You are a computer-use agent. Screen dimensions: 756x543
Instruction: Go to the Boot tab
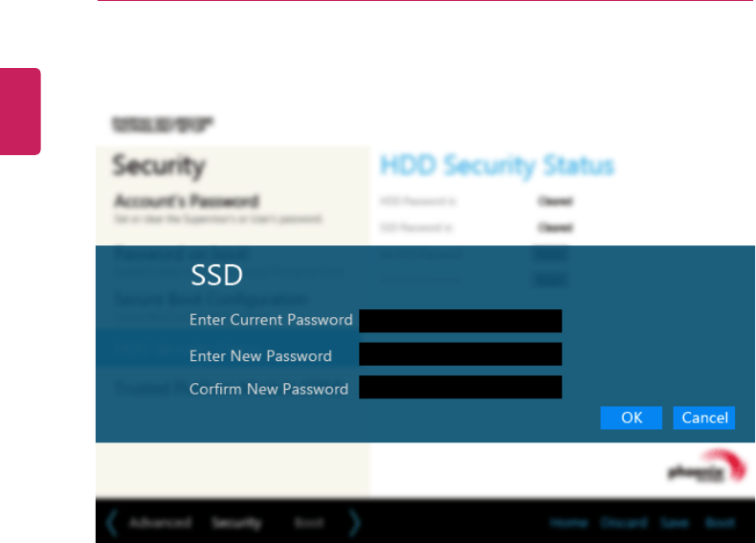[x=309, y=523]
